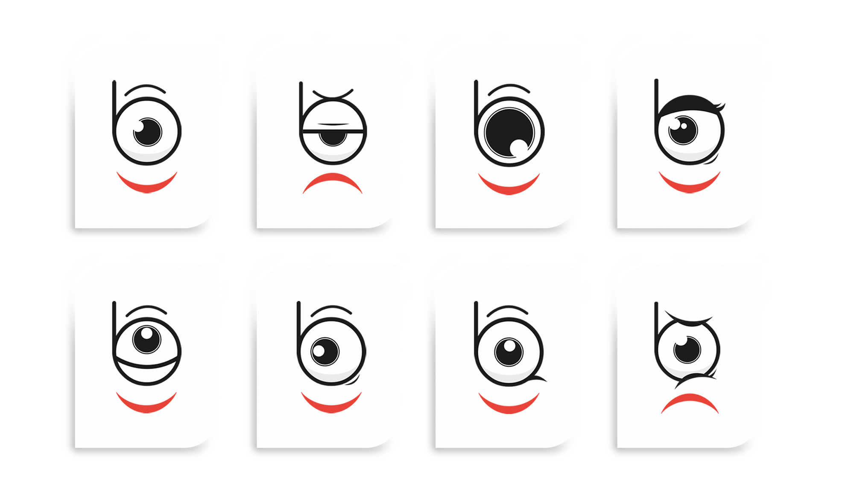Click the red frown on the sleepy card
The image size is (854, 504).
coord(333,183)
